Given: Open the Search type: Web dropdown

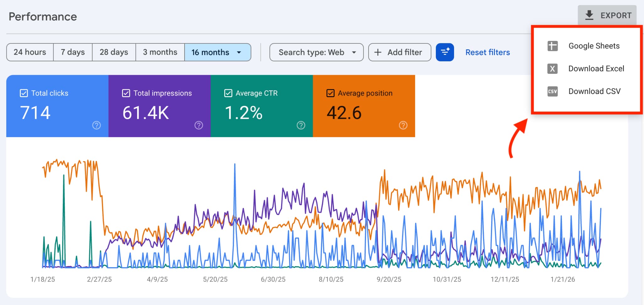Looking at the screenshot, I should 316,52.
